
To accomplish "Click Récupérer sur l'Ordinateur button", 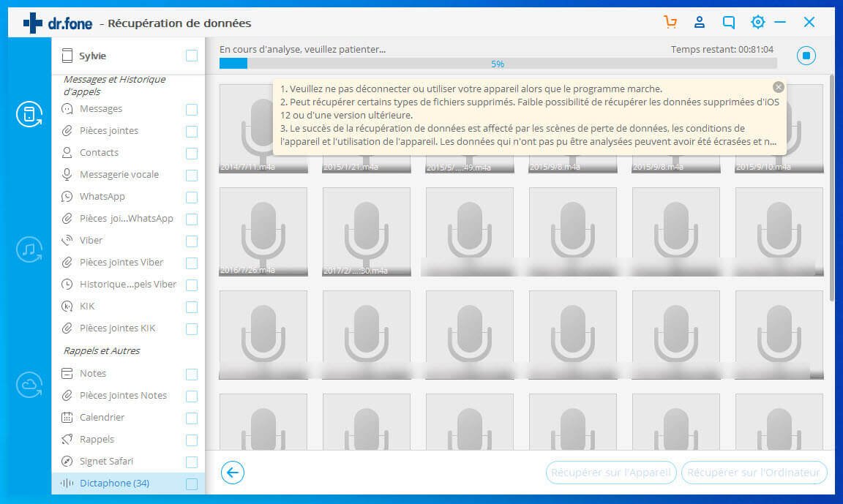I will point(754,473).
